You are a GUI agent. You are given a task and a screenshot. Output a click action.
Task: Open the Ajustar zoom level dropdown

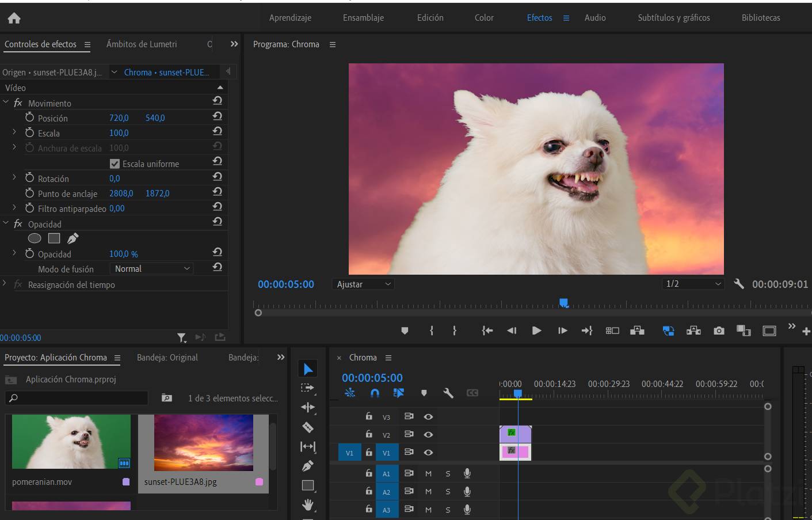364,284
